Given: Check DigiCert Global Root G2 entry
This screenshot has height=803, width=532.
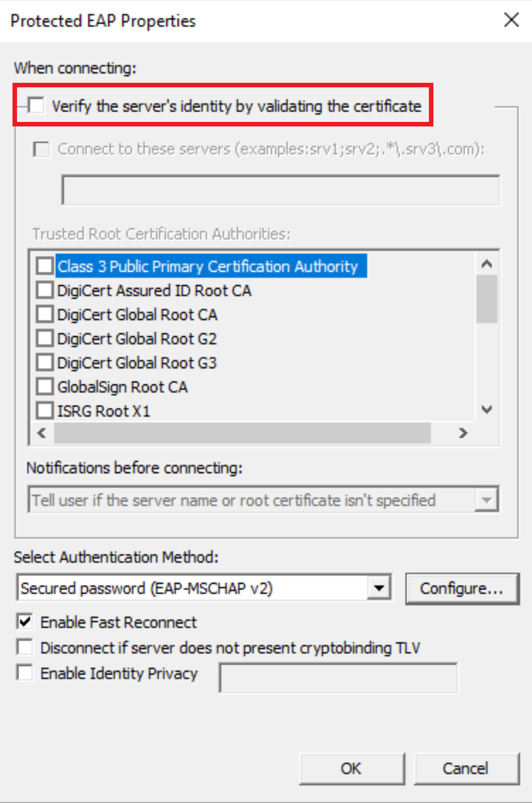Looking at the screenshot, I should point(45,339).
